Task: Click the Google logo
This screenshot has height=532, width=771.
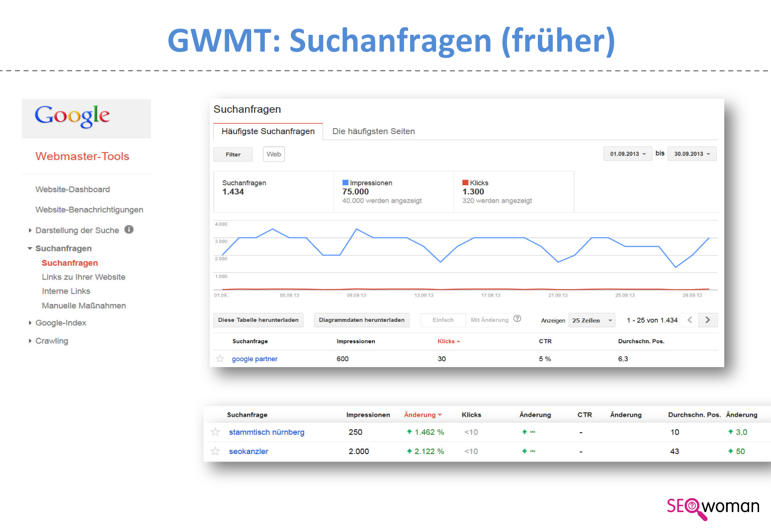Action: [72, 116]
